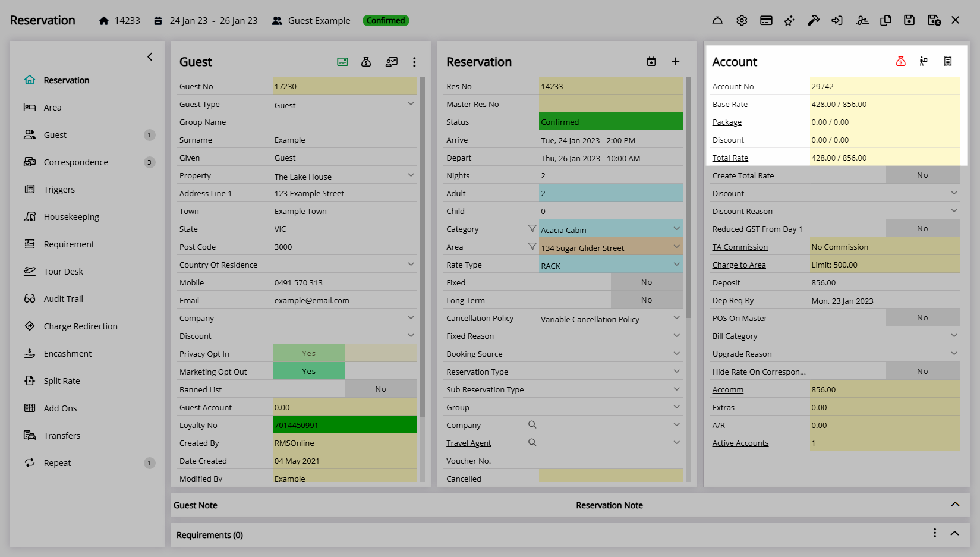Open the Cancellation Policy dropdown
980x557 pixels.
676,318
